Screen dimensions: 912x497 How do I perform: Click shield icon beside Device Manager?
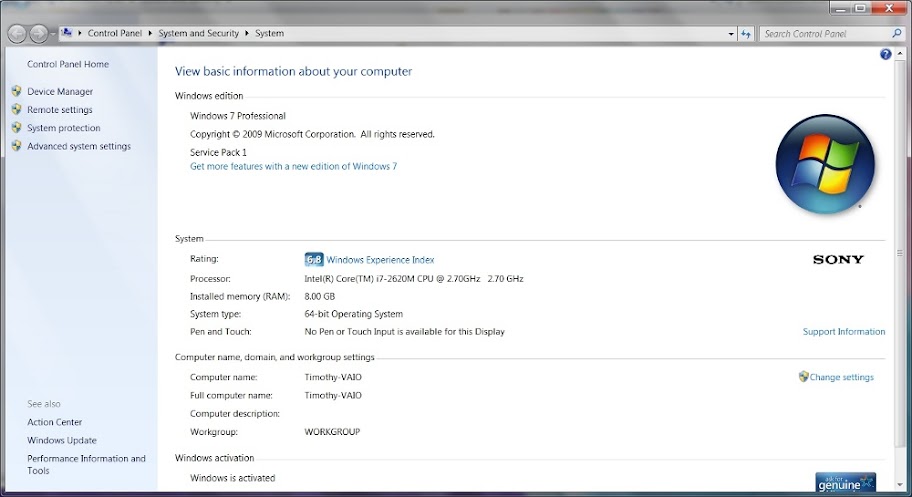[16, 91]
